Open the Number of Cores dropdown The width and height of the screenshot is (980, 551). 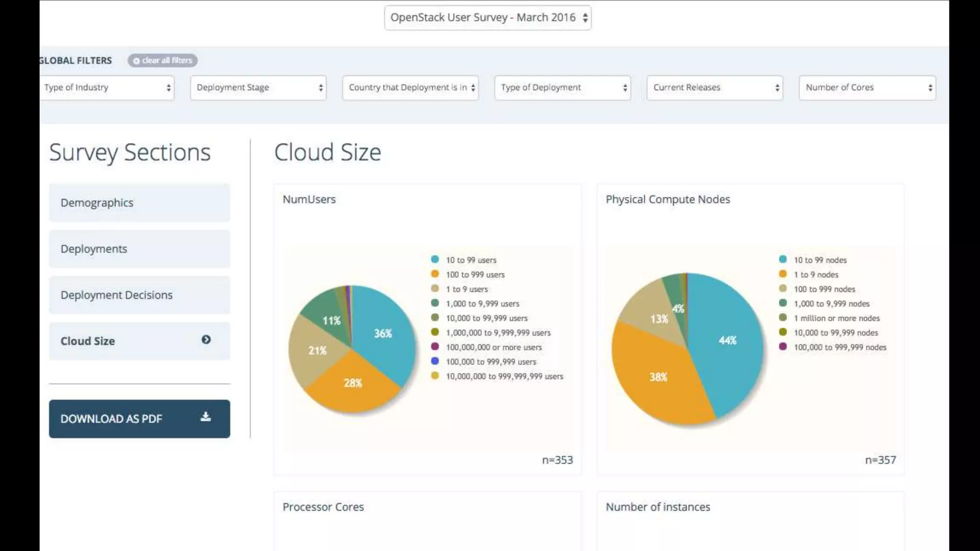[x=867, y=88]
